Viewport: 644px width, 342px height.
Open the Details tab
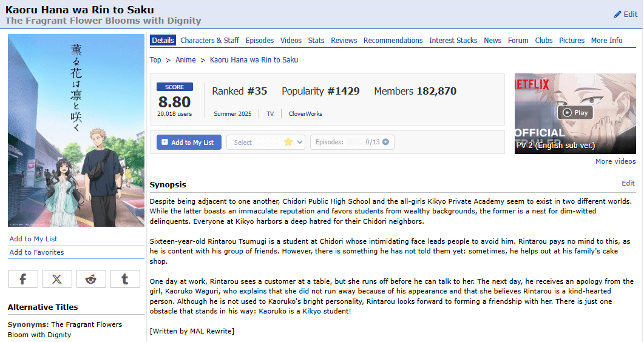tap(163, 40)
